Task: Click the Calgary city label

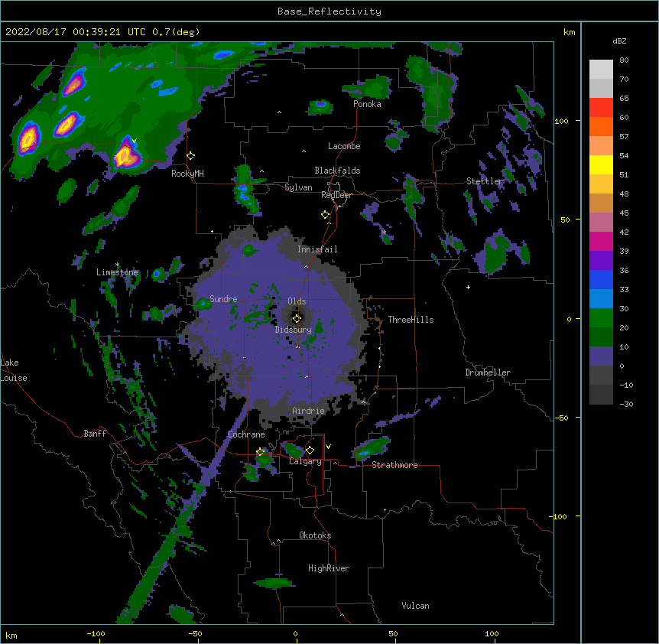Action: [305, 461]
